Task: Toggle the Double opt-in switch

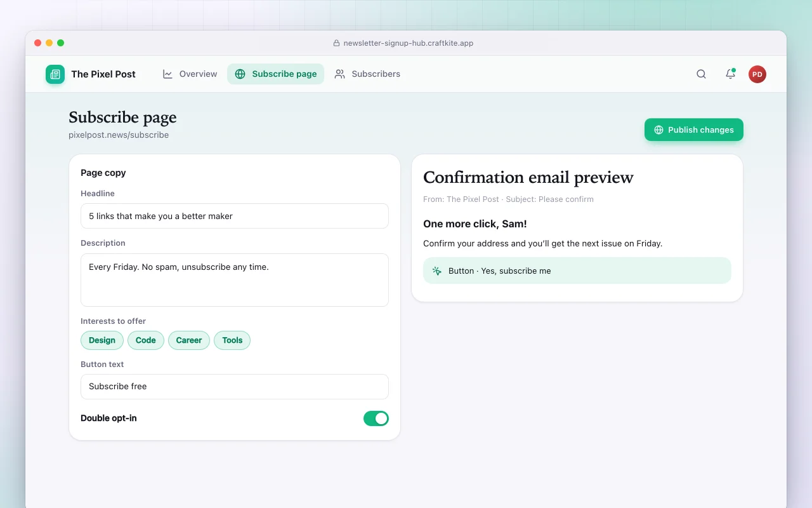Action: pyautogui.click(x=376, y=418)
